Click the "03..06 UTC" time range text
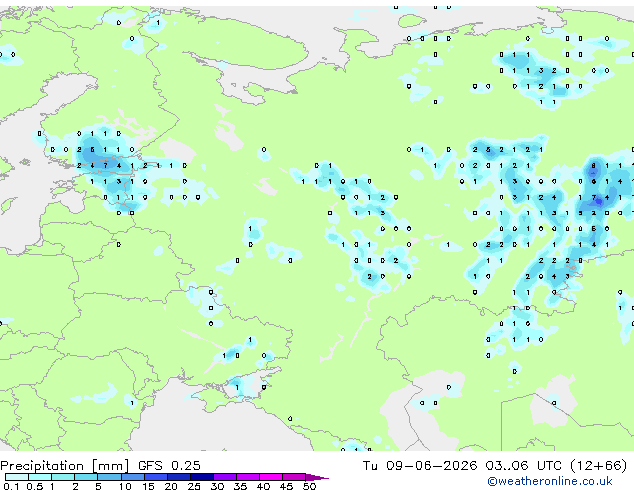Screen dimensions: 634x490 [x=523, y=465]
